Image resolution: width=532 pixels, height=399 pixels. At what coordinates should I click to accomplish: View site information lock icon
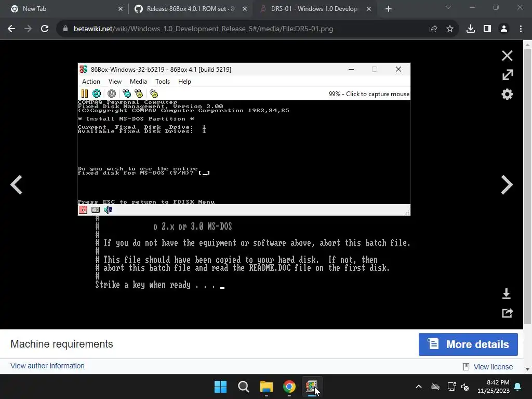coord(65,29)
